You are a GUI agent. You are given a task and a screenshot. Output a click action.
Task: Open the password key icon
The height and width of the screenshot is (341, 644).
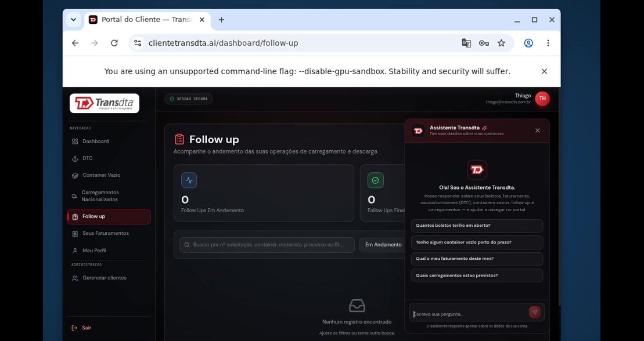tap(484, 43)
